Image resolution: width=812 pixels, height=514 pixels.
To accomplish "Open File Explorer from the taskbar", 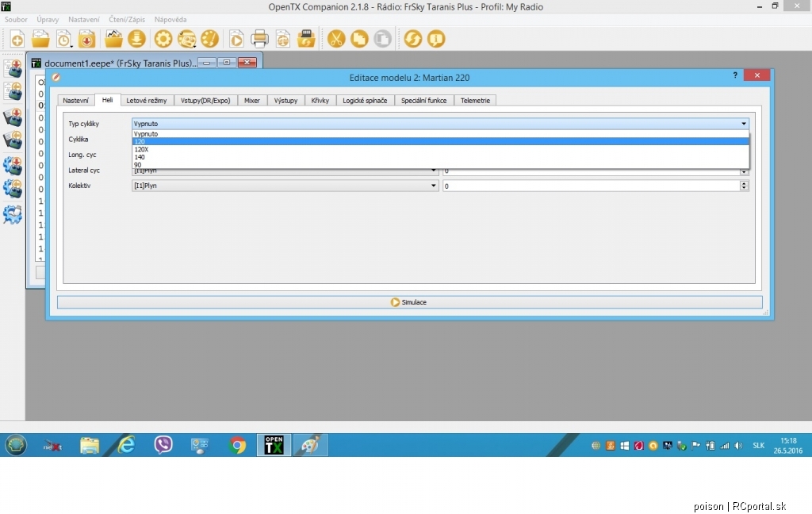I will coord(90,444).
